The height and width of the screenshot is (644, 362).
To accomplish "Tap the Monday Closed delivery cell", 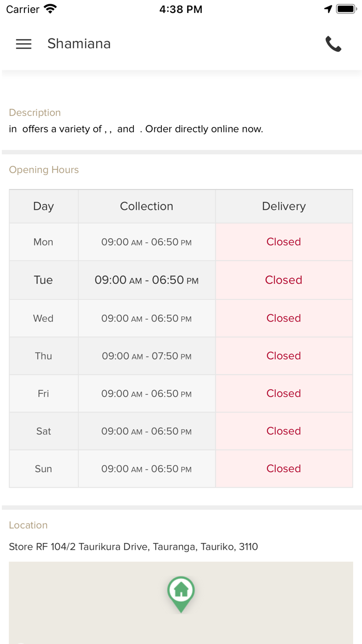I will (x=283, y=242).
